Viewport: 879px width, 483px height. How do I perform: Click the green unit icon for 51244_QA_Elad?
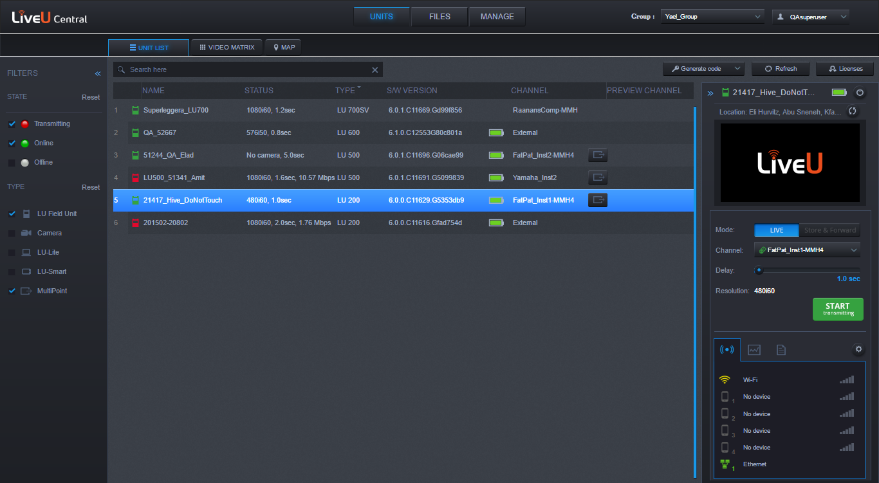tap(135, 155)
